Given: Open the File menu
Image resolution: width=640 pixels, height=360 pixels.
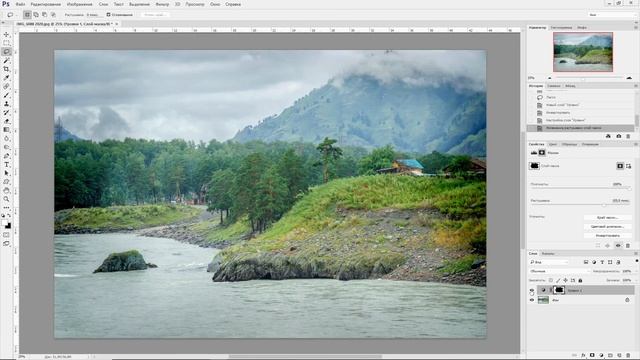Looking at the screenshot, I should point(20,4).
